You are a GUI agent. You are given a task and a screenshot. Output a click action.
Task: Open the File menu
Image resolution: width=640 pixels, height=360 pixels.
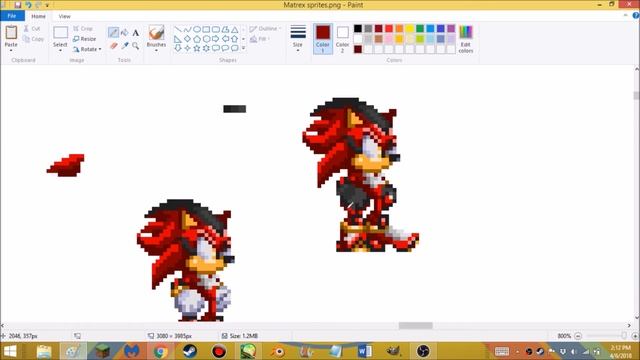click(12, 16)
